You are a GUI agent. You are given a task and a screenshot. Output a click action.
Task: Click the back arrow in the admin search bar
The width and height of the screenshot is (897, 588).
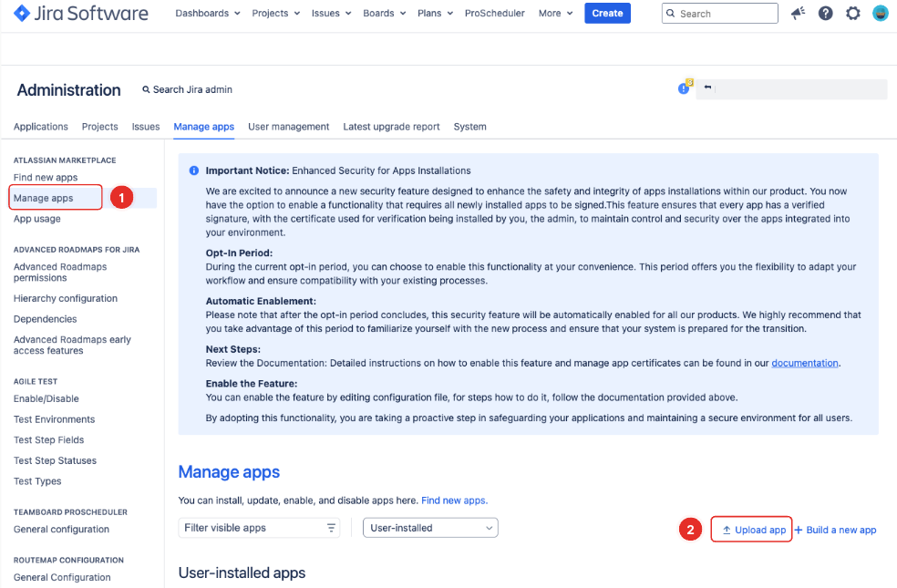(707, 88)
